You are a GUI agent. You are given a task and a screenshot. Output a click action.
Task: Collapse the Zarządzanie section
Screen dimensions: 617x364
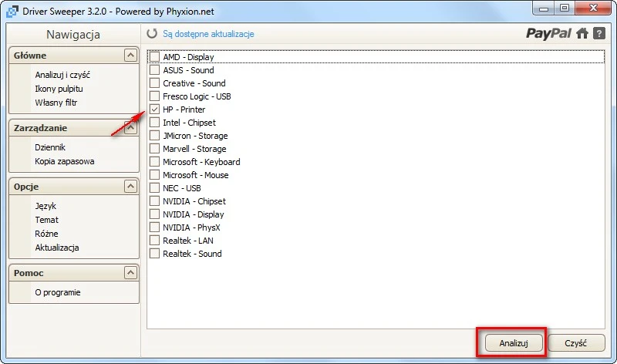coord(130,128)
